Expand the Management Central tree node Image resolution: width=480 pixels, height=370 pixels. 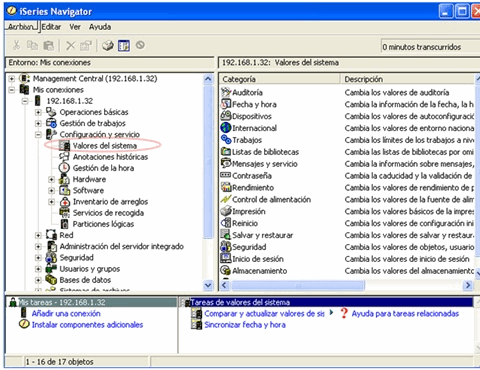[12, 79]
